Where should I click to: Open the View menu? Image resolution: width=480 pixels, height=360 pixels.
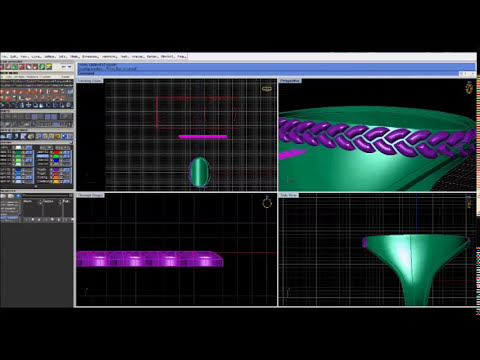click(x=24, y=56)
